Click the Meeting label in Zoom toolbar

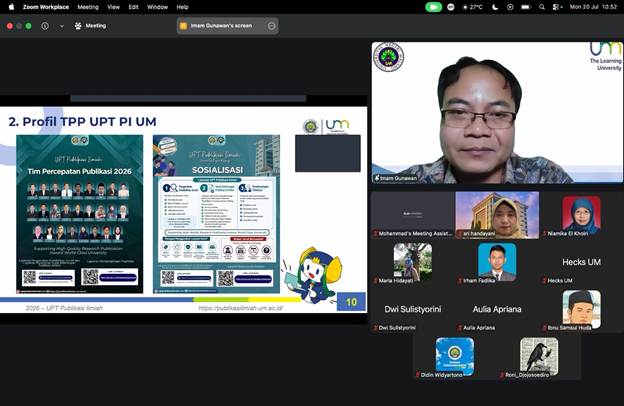(96, 26)
